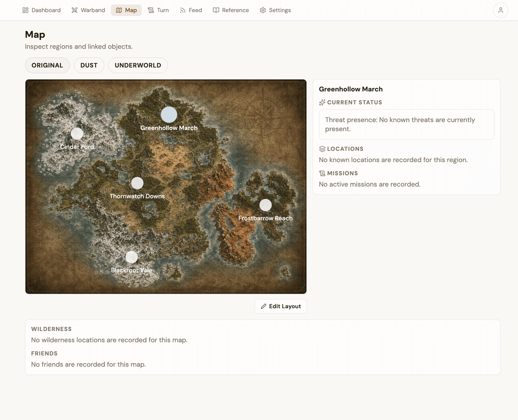Click the folded map icon
The height and width of the screenshot is (420, 518).
pos(119,10)
